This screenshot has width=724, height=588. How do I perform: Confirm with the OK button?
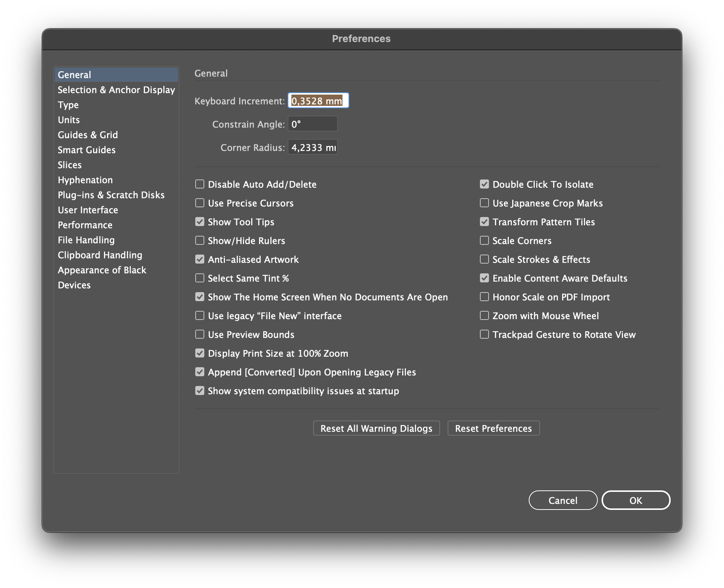click(x=636, y=501)
